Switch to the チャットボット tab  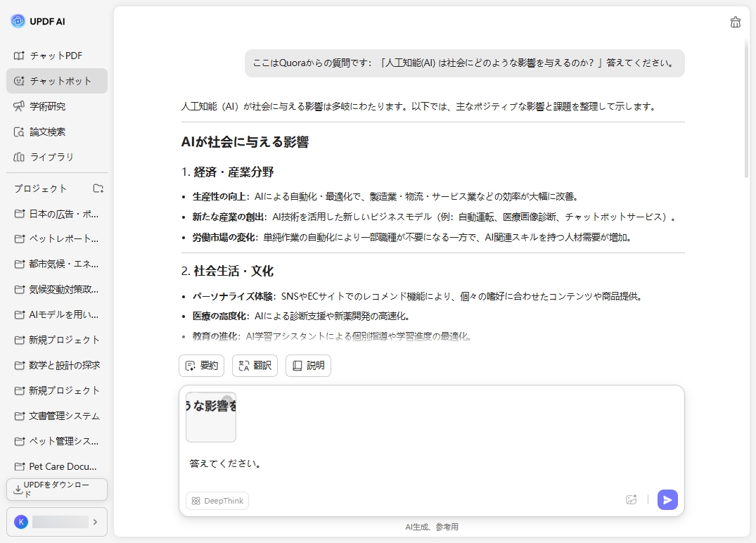click(54, 80)
